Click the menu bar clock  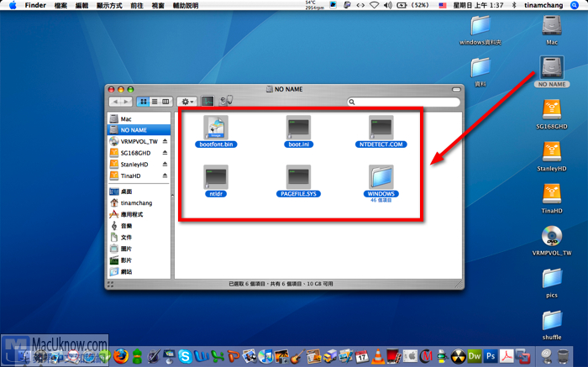pyautogui.click(x=478, y=5)
